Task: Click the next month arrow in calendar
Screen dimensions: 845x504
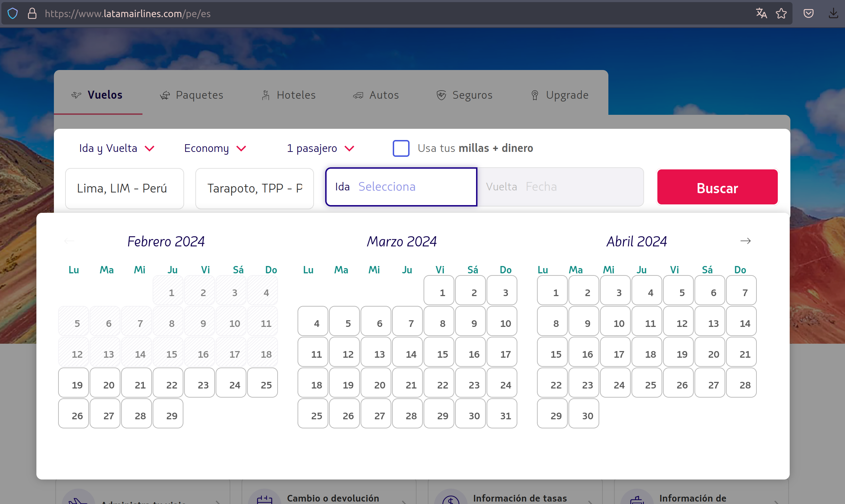Action: (745, 241)
